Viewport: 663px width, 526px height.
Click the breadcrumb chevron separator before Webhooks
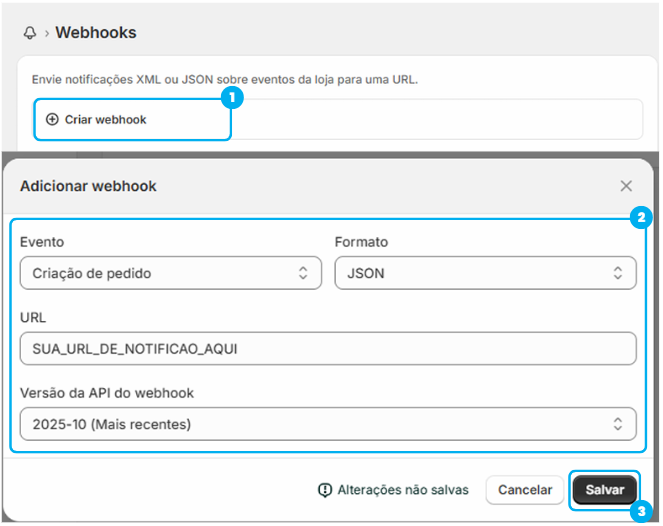(46, 33)
